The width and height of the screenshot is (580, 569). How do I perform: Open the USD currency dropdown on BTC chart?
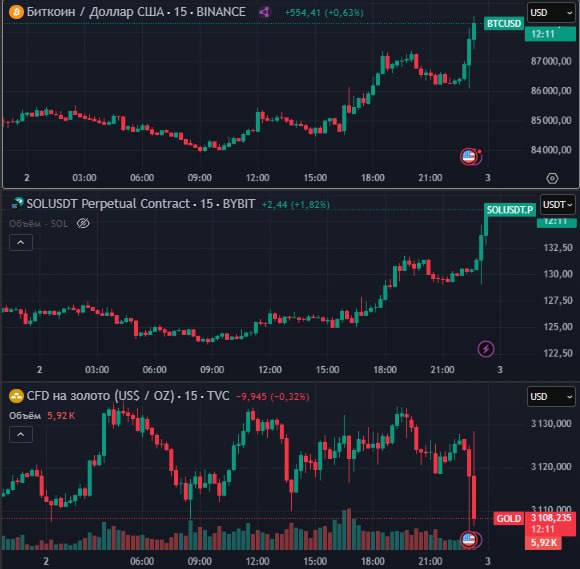pyautogui.click(x=551, y=13)
